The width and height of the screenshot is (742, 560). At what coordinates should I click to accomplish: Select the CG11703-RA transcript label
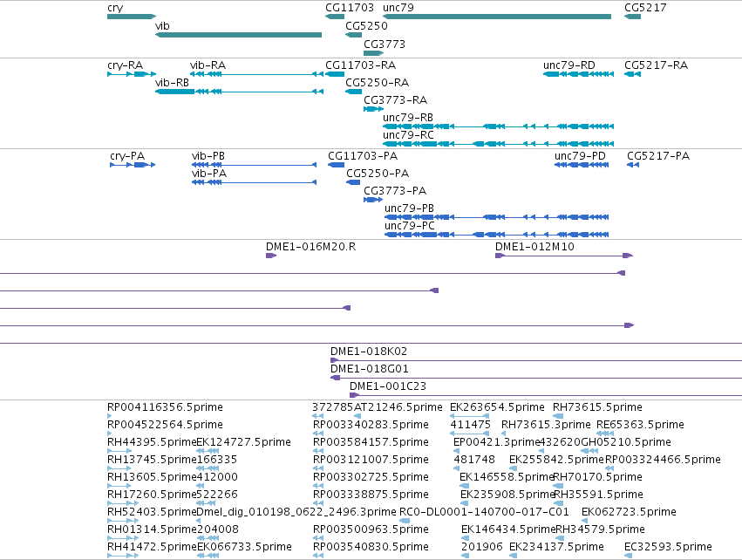point(360,65)
